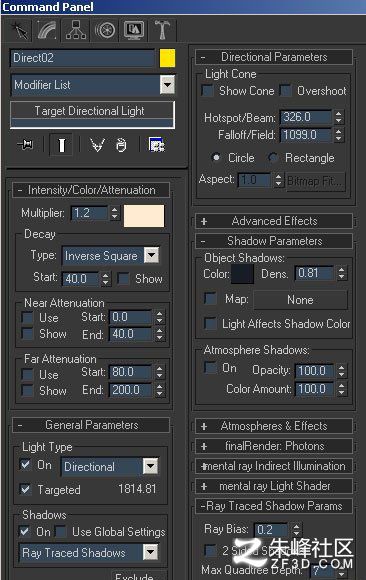366x580 pixels.
Task: Expand mental ray Indirect Illumination rollout
Action: tap(274, 466)
